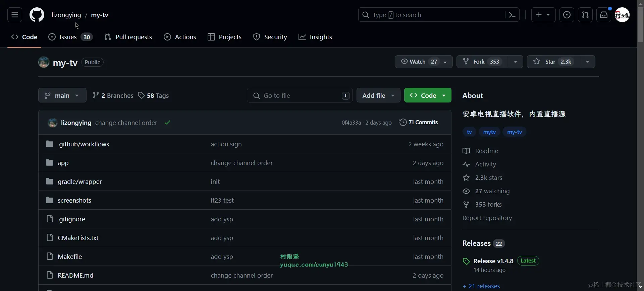644x291 pixels.
Task: Click the fork icon beside 353 forks
Action: point(466,204)
